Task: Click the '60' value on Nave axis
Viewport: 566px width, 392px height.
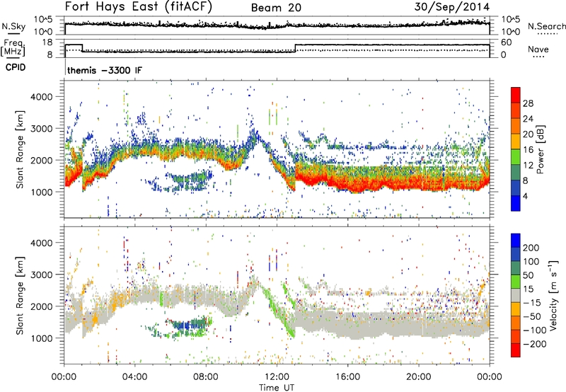Action: [x=507, y=42]
